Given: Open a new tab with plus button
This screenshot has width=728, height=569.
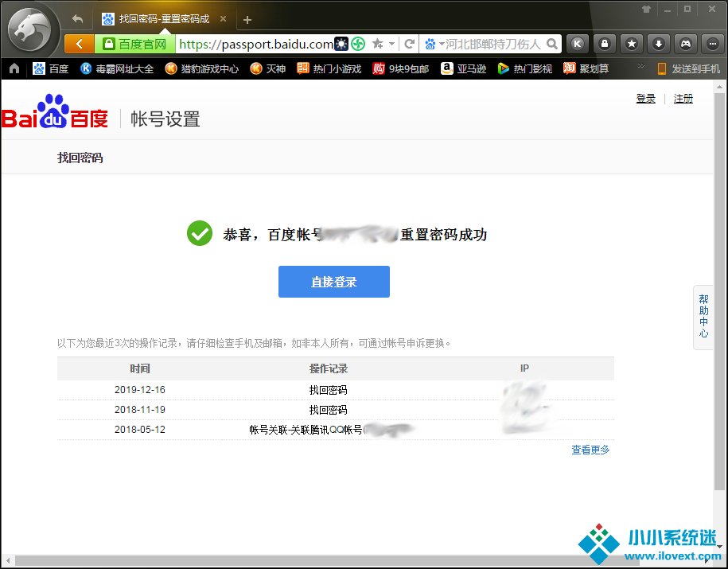Looking at the screenshot, I should coord(247,19).
